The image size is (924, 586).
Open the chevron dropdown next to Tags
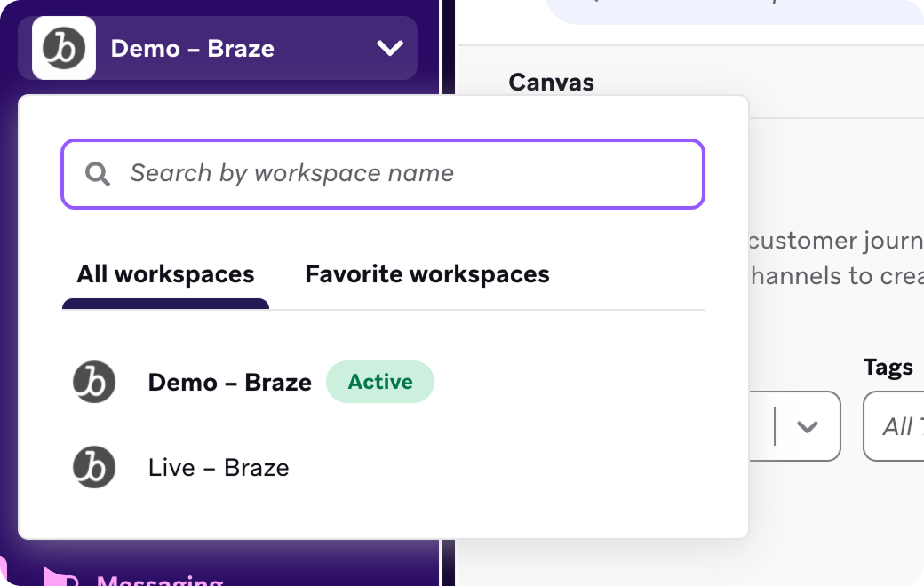coord(807,427)
